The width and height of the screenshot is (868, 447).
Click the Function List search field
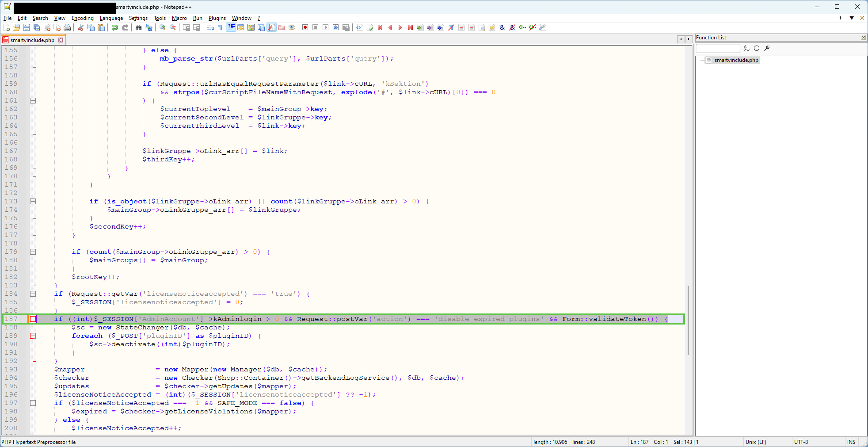tap(718, 48)
